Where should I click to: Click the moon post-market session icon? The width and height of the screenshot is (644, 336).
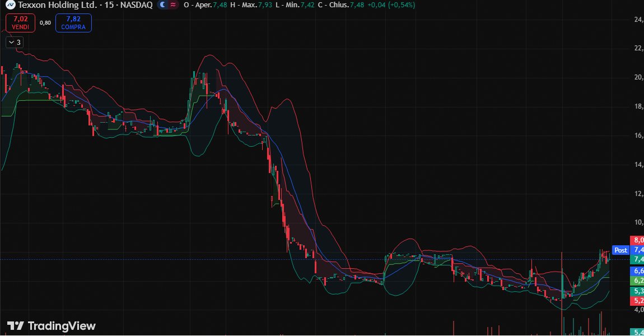pos(162,5)
